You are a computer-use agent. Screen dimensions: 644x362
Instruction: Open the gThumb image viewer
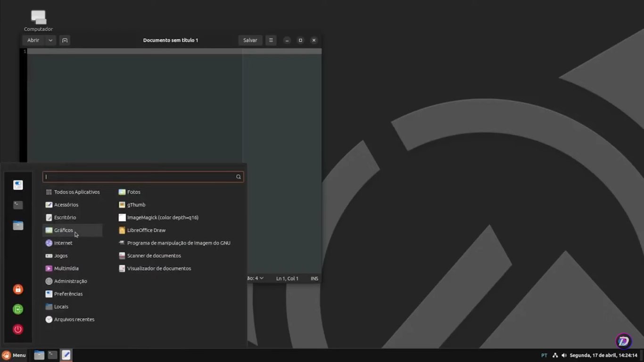(x=136, y=205)
